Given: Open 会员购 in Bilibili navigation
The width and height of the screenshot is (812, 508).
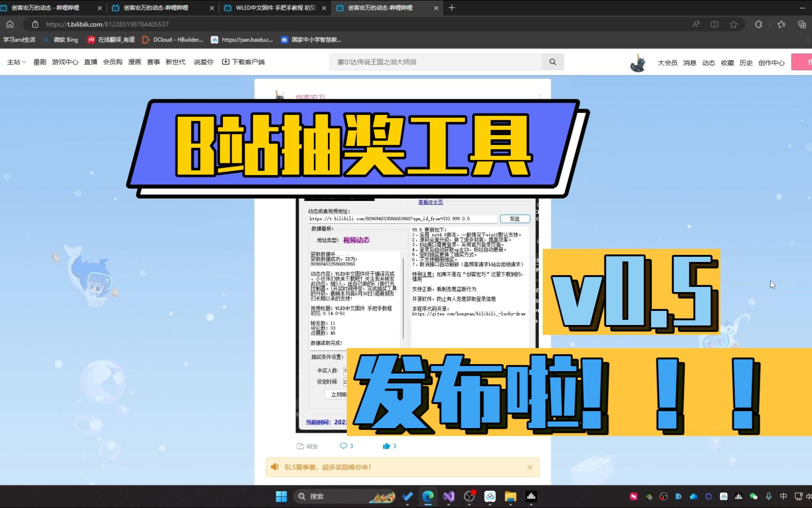Looking at the screenshot, I should tap(113, 62).
